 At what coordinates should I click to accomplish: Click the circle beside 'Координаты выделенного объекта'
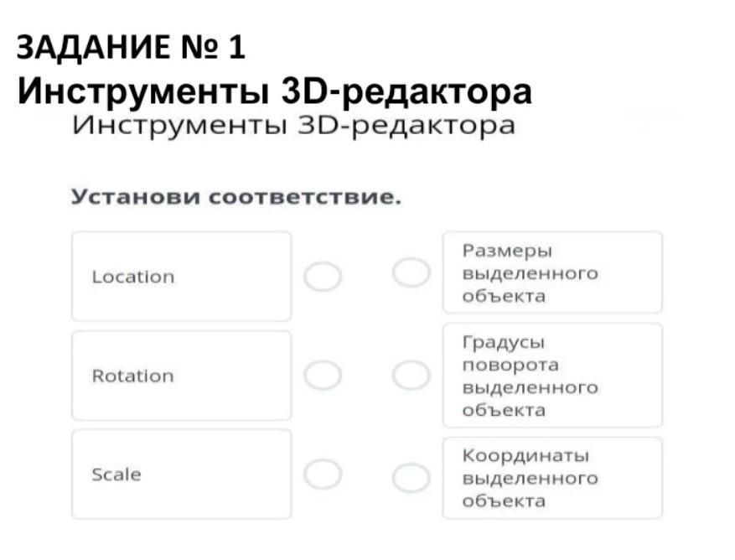click(411, 478)
